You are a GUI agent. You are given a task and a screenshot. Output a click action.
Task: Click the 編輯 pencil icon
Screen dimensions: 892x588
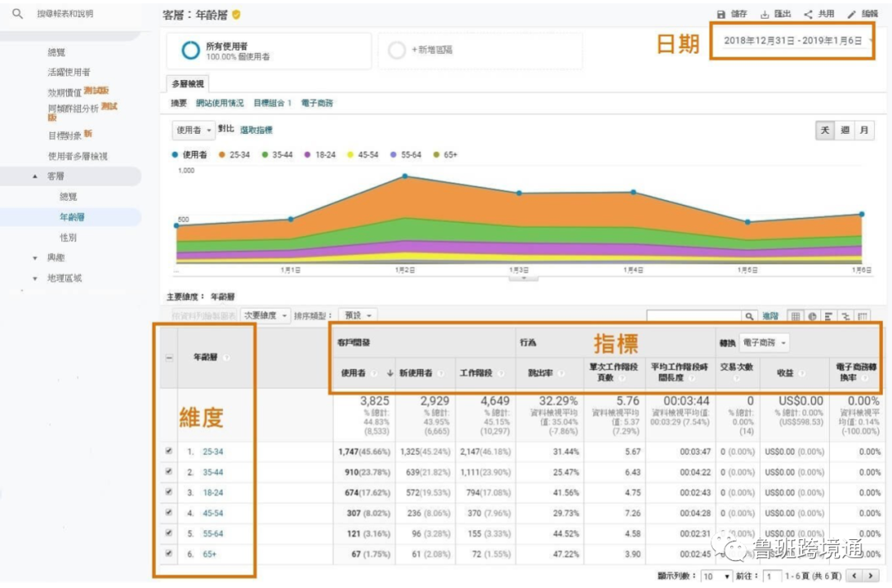tap(852, 14)
